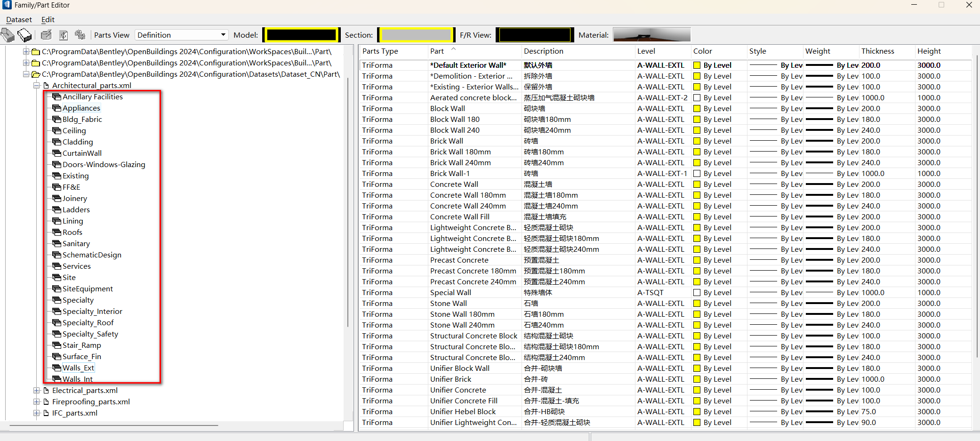Image resolution: width=980 pixels, height=441 pixels.
Task: Click the cylinder-with-tool toolbar icon
Action: [x=46, y=35]
